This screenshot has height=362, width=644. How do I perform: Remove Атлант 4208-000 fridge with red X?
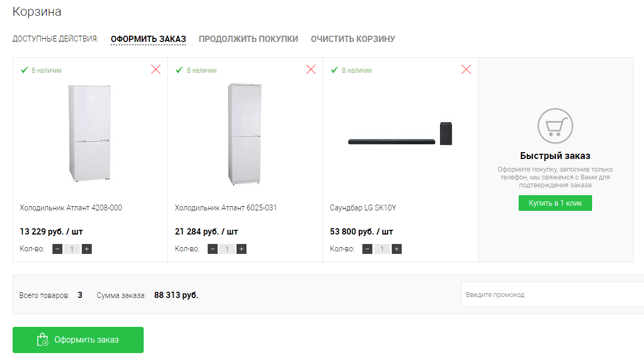click(x=156, y=69)
